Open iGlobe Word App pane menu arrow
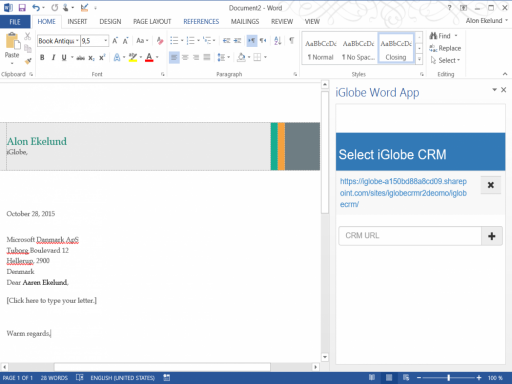The image size is (512, 384). coord(494,90)
